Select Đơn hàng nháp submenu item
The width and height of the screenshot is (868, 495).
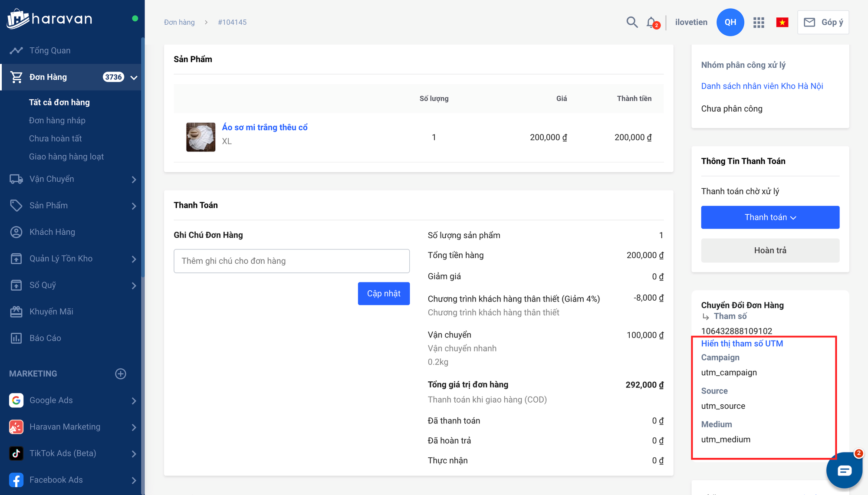pos(57,120)
